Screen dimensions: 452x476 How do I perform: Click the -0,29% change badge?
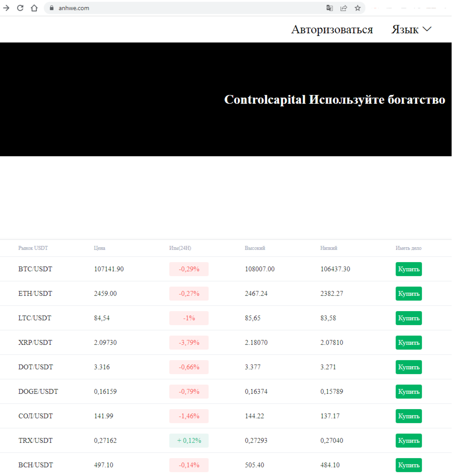pyautogui.click(x=189, y=269)
